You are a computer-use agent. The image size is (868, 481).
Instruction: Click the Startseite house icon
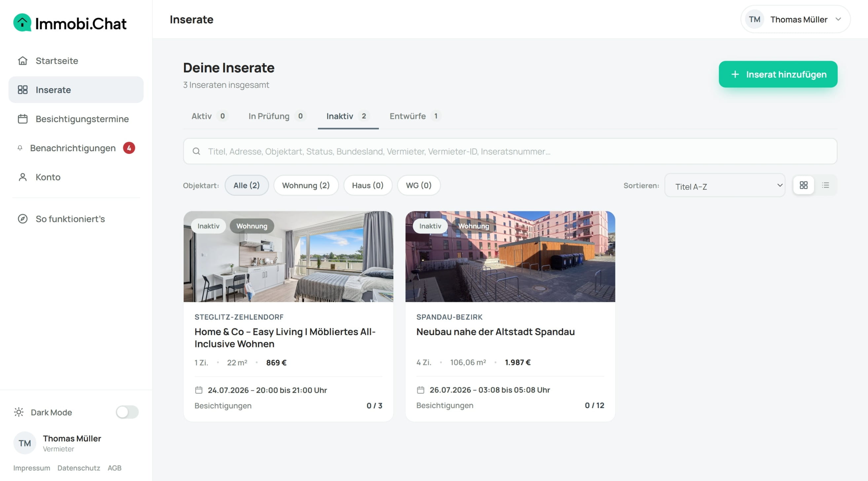coord(22,61)
